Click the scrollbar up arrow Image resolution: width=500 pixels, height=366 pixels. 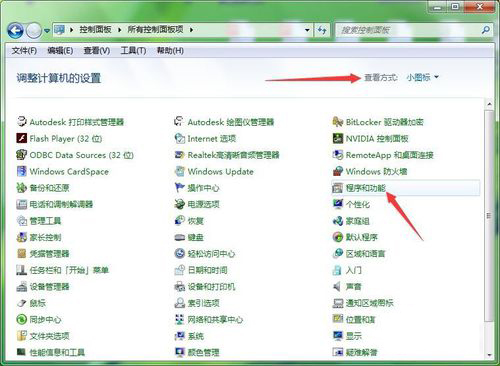point(489,104)
